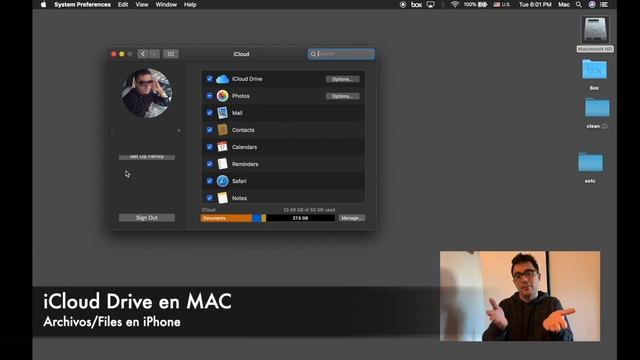The height and width of the screenshot is (360, 640).
Task: Open iCloud Drive Options
Action: tap(342, 79)
